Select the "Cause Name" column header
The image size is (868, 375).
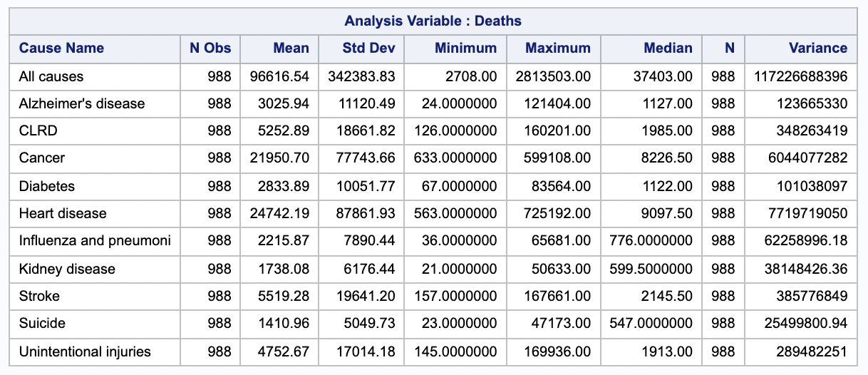(x=61, y=48)
